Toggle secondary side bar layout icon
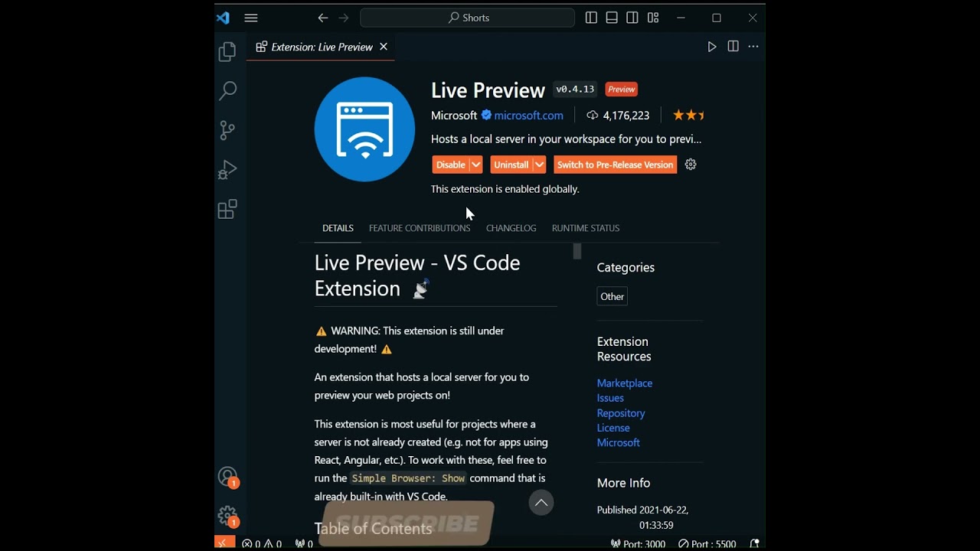The image size is (980, 551). pos(632,18)
